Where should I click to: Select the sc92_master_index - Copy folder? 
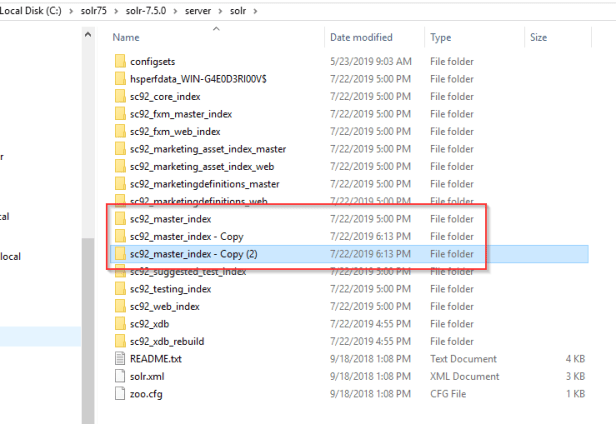[186, 236]
